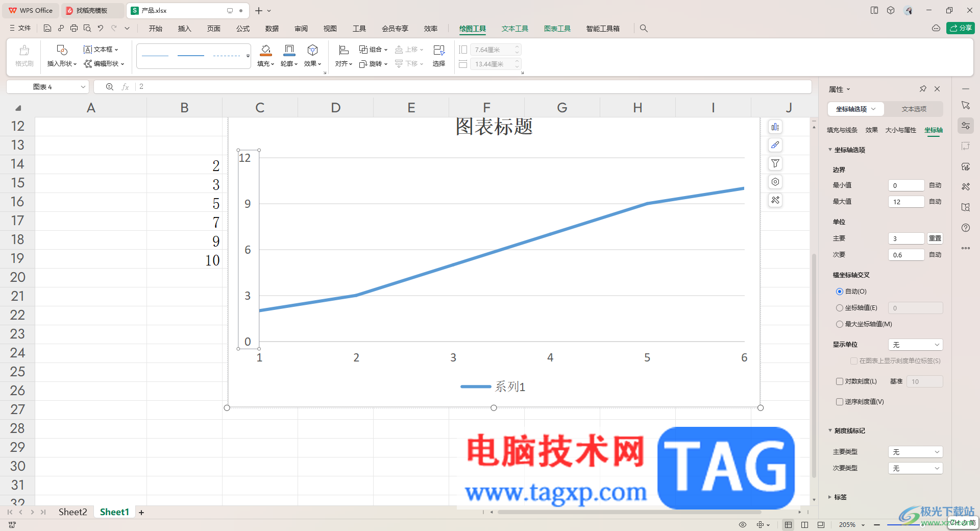Image resolution: width=980 pixels, height=531 pixels.
Task: Pin the Properties (属性) panel
Action: (x=923, y=89)
